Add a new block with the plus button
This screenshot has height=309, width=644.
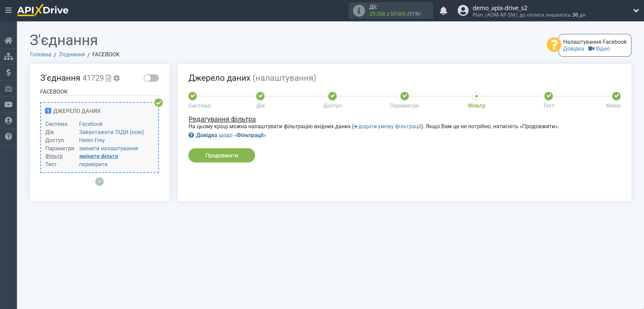coord(99,182)
